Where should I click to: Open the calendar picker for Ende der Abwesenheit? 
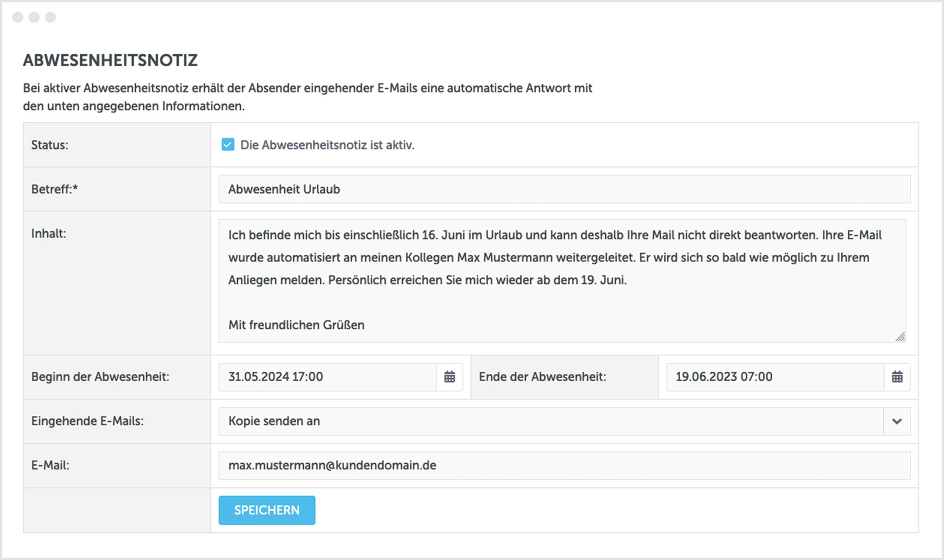click(x=897, y=377)
